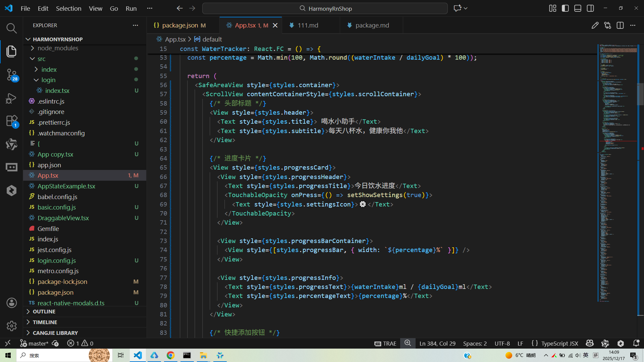This screenshot has height=362, width=644.
Task: Switch to the package.json tab
Action: point(180,25)
